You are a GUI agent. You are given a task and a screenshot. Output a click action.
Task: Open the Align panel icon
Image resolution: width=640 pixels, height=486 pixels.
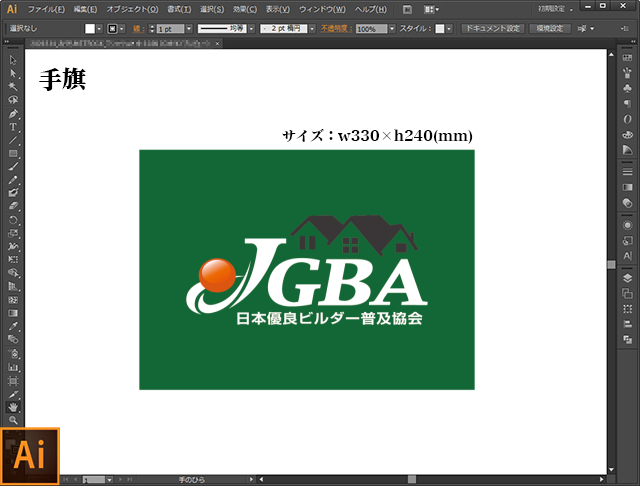(627, 324)
